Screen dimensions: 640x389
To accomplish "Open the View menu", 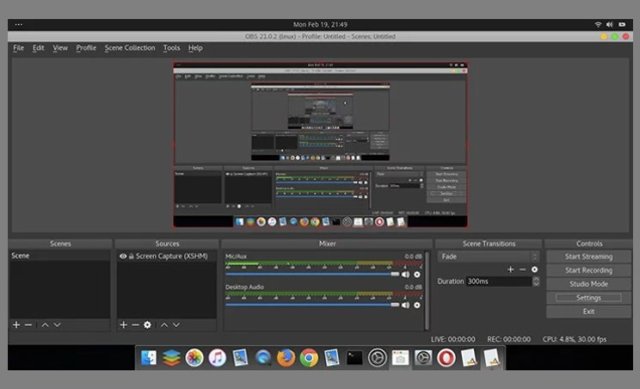I will (60, 48).
